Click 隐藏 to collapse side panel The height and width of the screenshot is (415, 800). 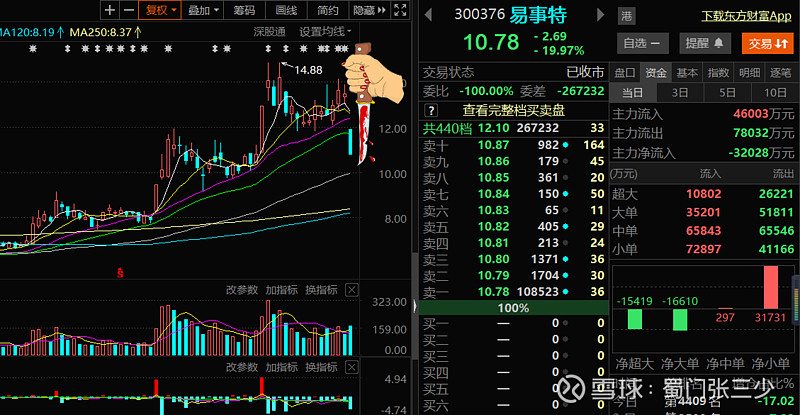369,10
